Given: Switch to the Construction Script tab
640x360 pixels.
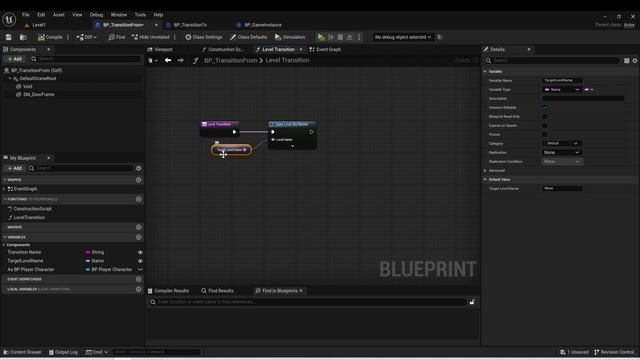Looking at the screenshot, I should coord(225,49).
